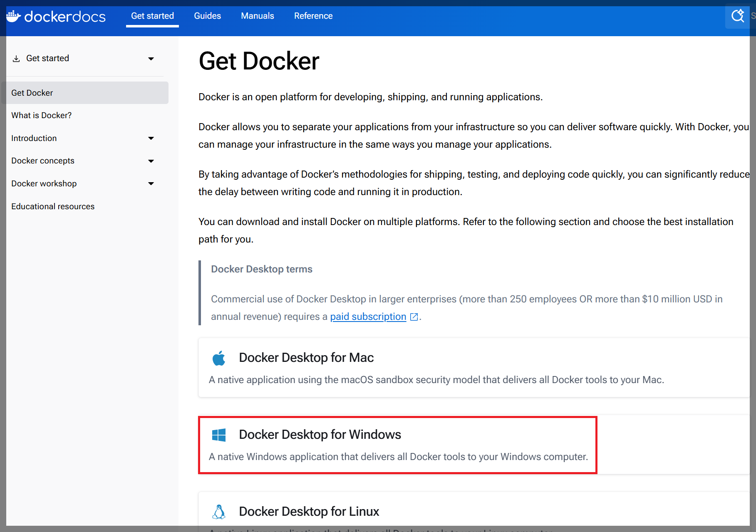
Task: Expand the Introduction section arrow
Action: point(151,138)
